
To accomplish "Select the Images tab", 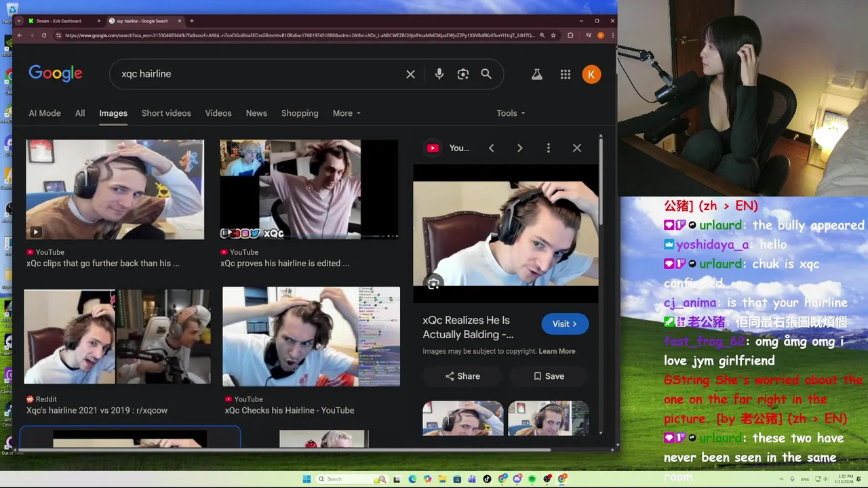I will pos(113,113).
